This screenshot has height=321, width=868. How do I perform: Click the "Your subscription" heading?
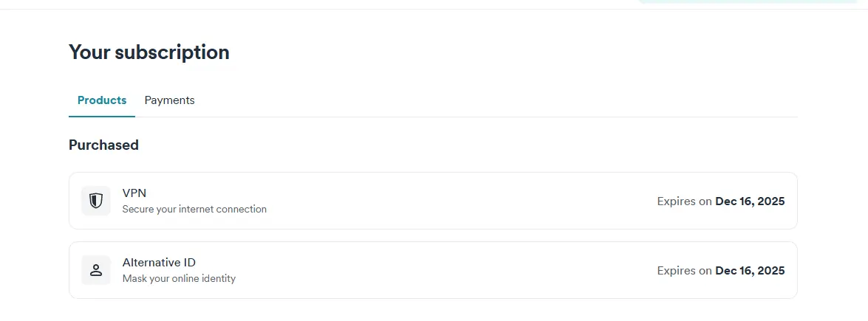coord(149,52)
